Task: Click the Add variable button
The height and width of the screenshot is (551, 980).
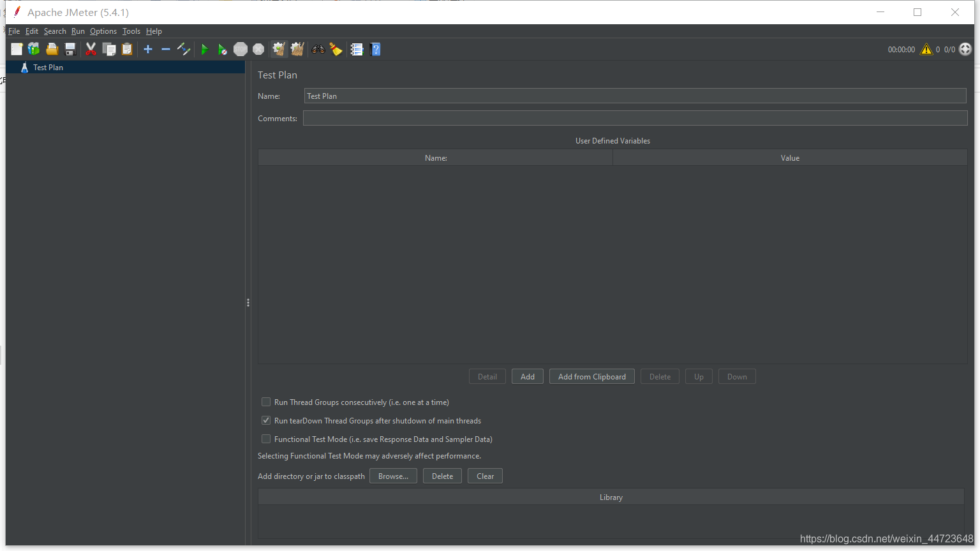Action: 528,376
